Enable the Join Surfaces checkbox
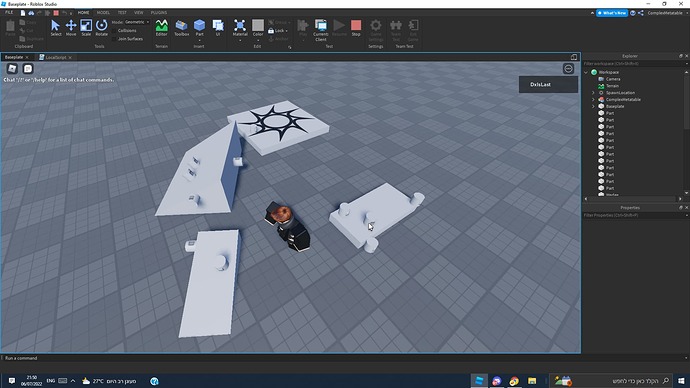Image resolution: width=690 pixels, height=388 pixels. tap(114, 39)
